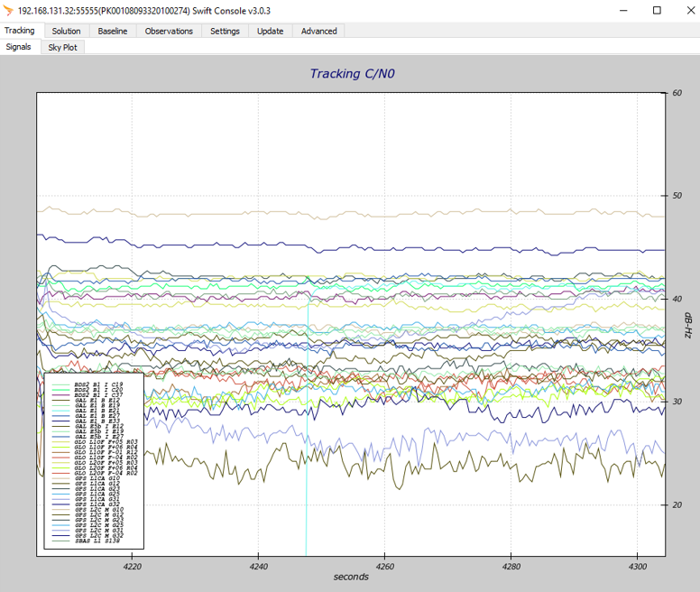
Task: Click legend entry 'GPS L2C M G23'
Action: 87,520
